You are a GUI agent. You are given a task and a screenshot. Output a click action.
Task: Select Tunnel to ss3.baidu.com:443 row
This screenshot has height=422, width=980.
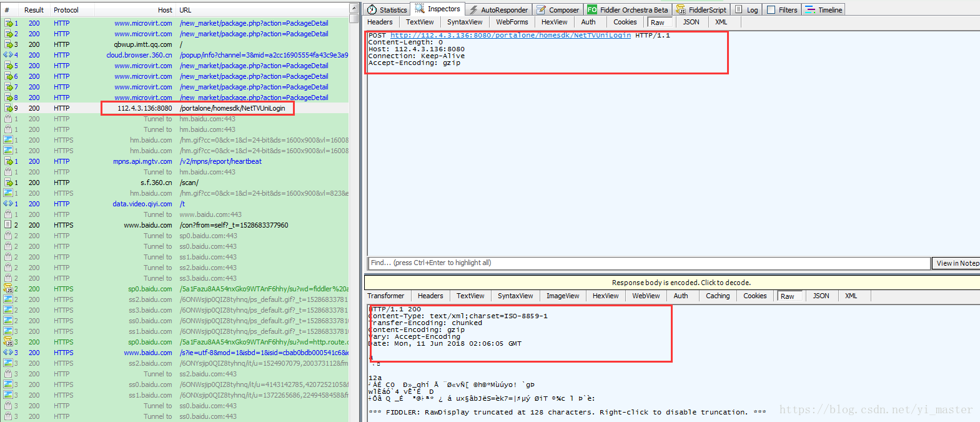(x=175, y=278)
